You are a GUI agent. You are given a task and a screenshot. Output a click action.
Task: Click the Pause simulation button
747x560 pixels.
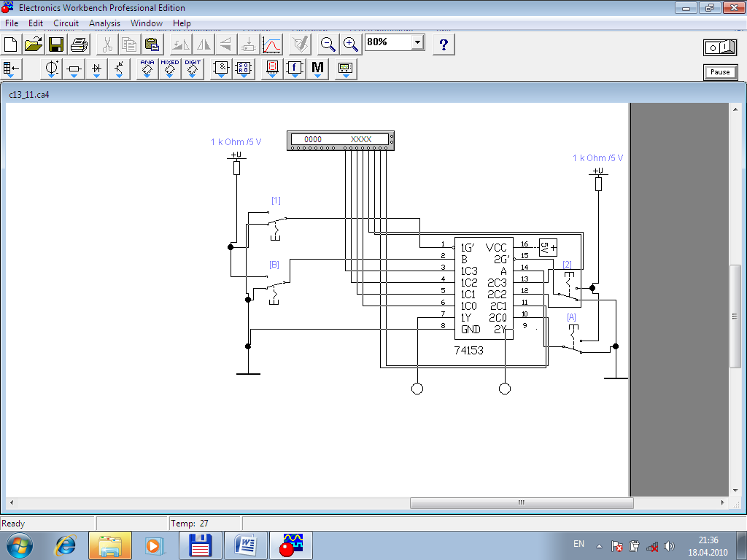(x=720, y=72)
